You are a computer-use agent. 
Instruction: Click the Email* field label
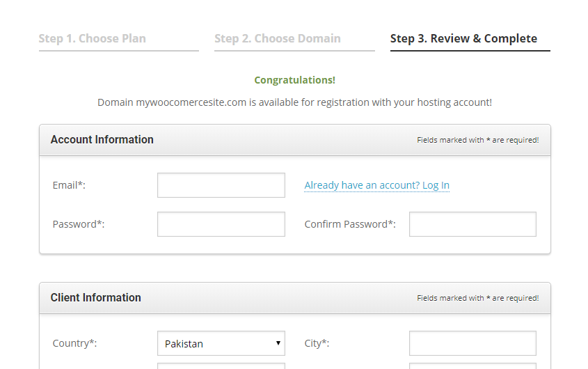tap(69, 185)
